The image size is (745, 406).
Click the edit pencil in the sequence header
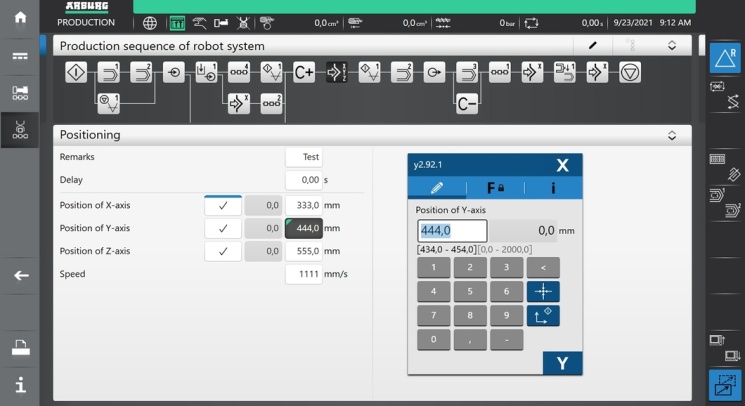coord(592,46)
